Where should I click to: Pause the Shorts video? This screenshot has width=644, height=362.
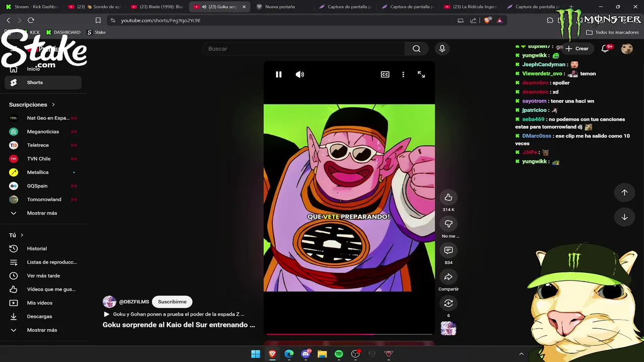pyautogui.click(x=279, y=74)
